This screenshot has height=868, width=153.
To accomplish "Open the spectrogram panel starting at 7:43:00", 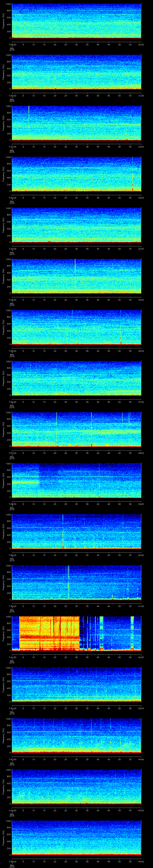I will pyautogui.click(x=76, y=736).
